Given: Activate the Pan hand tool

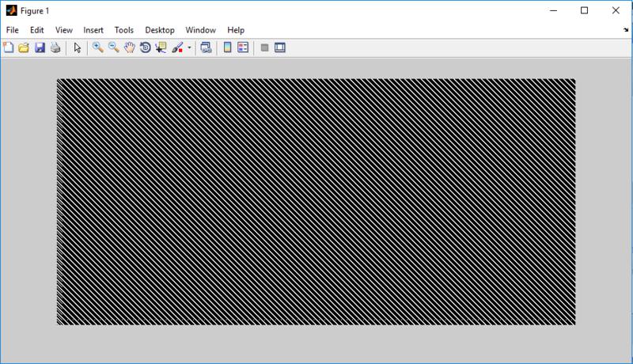Looking at the screenshot, I should click(130, 47).
